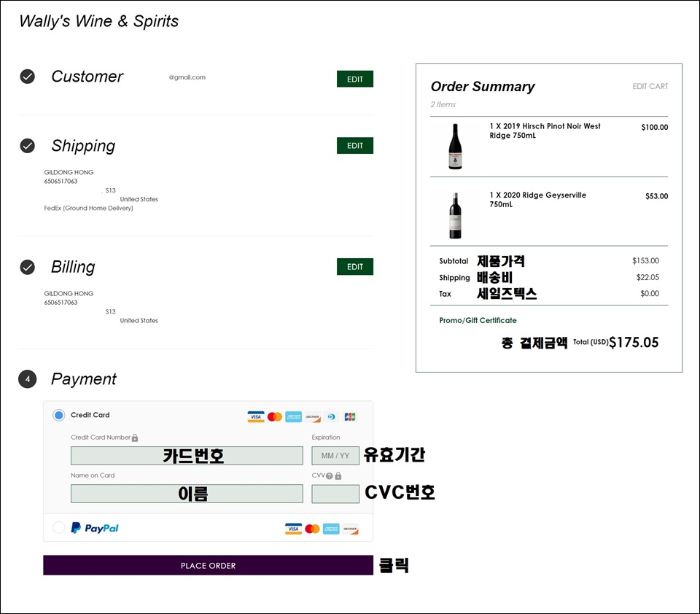Focus the Name on Card field
Viewport: 700px width, 614px height.
point(187,494)
